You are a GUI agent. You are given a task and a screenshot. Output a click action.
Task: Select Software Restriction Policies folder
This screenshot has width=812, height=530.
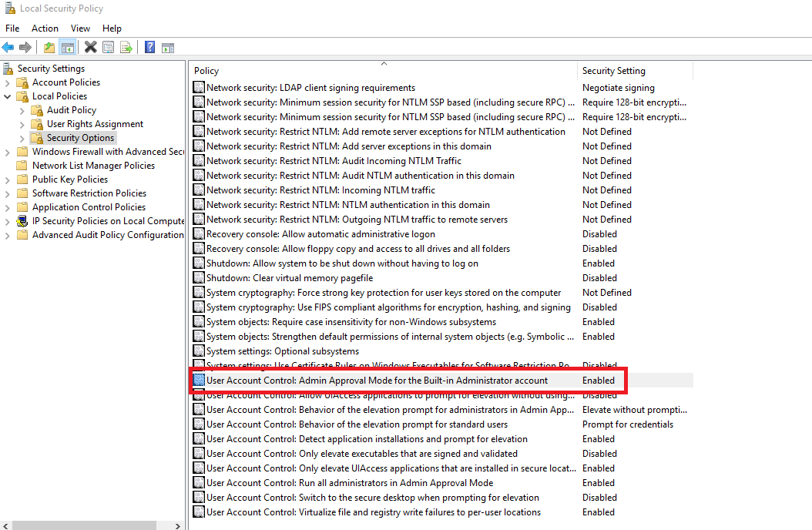[x=89, y=193]
